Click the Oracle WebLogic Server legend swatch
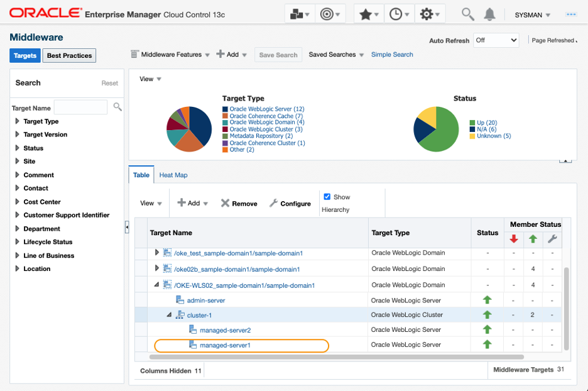This screenshot has width=588, height=391. pyautogui.click(x=225, y=109)
